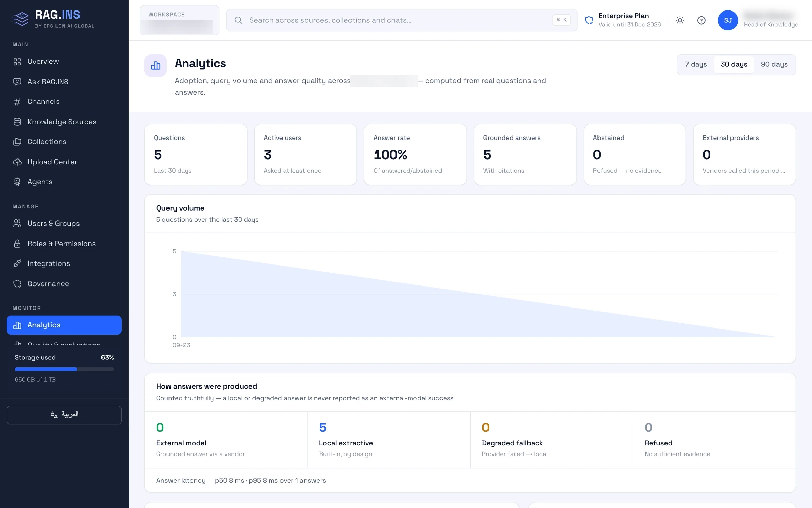Click the Collections folder icon
Screen dimensions: 812x508
pyautogui.click(x=17, y=142)
